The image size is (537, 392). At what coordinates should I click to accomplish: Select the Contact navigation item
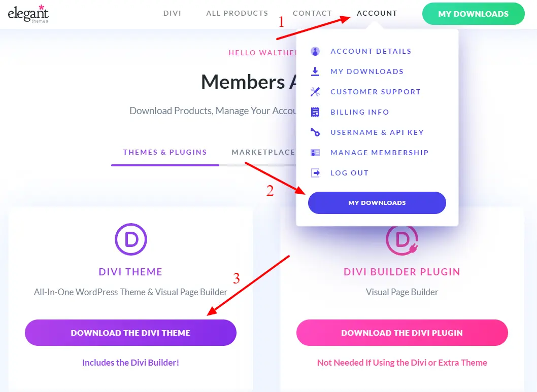coord(312,13)
